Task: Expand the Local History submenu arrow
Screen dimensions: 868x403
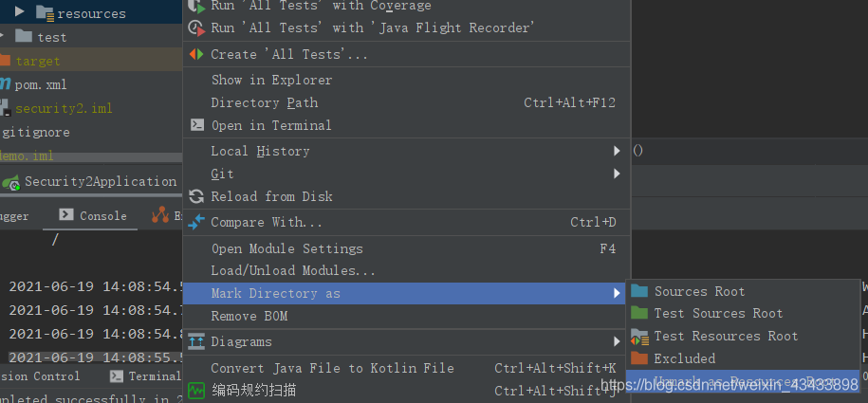Action: click(x=618, y=151)
